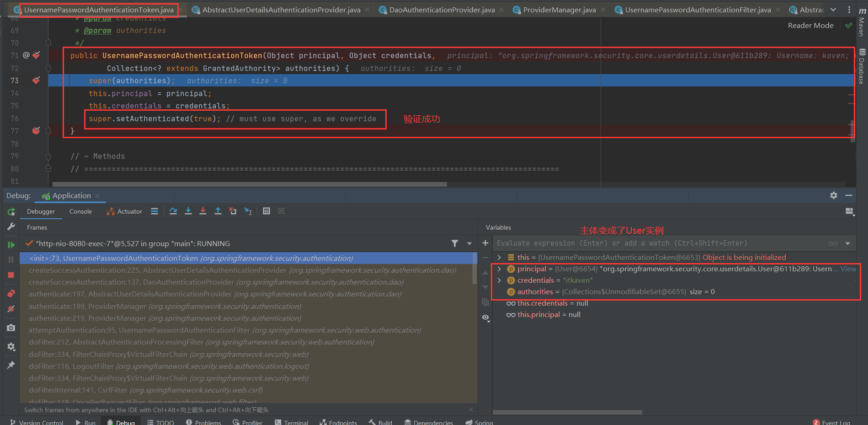
Task: Toggle breakpoint on line 77
Action: point(36,131)
